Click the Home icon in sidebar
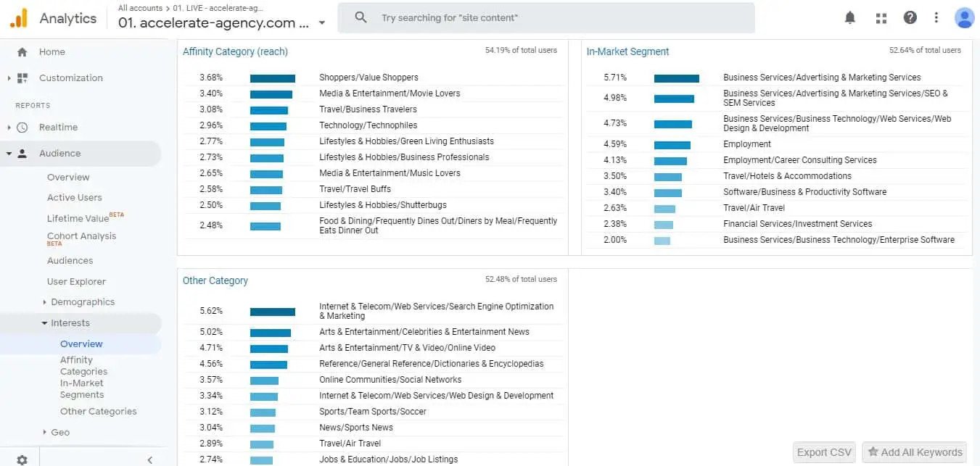The image size is (980, 466). click(22, 52)
